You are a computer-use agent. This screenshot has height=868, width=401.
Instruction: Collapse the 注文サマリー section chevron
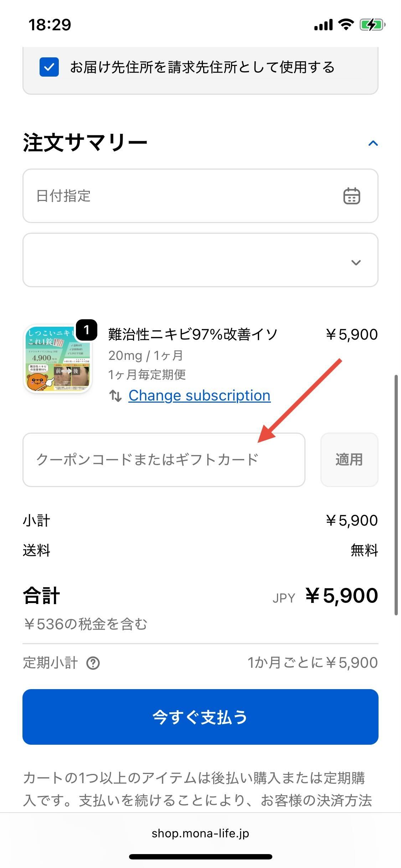pyautogui.click(x=373, y=143)
